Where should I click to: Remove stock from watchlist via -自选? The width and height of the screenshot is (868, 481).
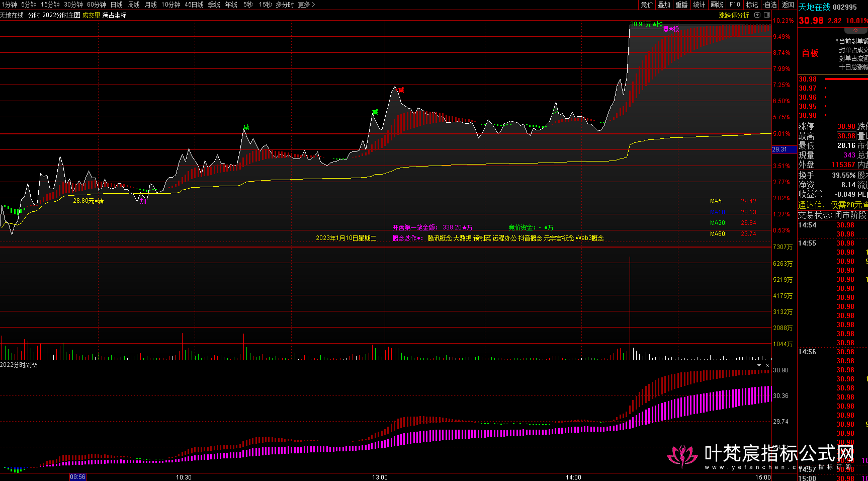770,5
